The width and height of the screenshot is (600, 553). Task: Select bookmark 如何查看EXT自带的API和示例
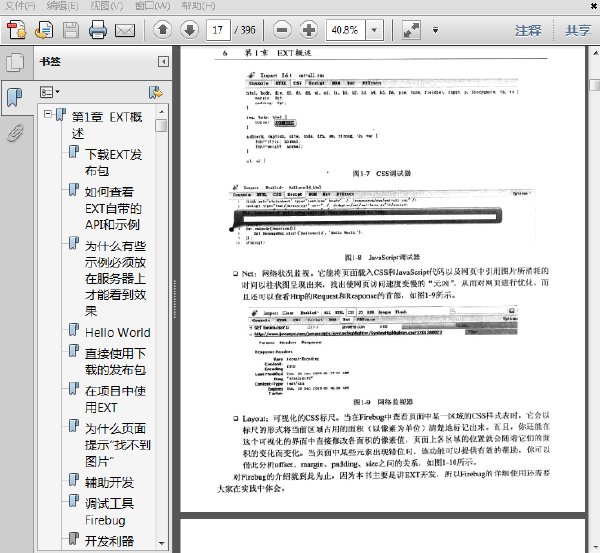point(113,208)
